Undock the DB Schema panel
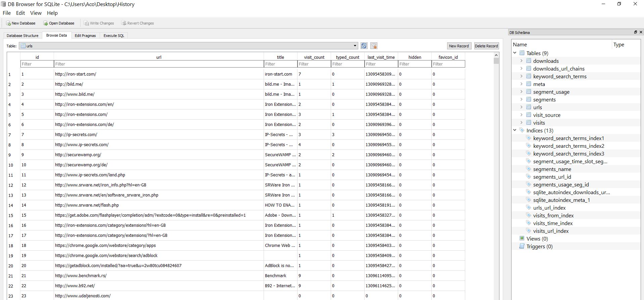This screenshot has height=300, width=644. point(635,32)
